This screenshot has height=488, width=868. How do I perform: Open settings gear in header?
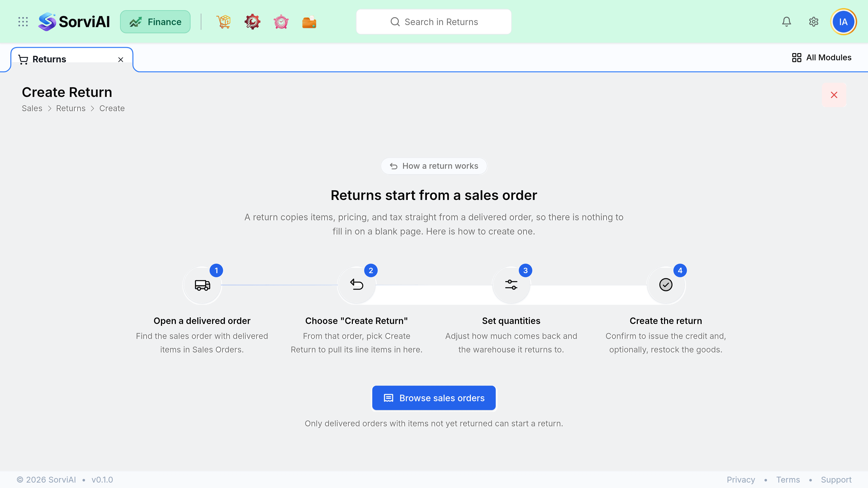(814, 22)
